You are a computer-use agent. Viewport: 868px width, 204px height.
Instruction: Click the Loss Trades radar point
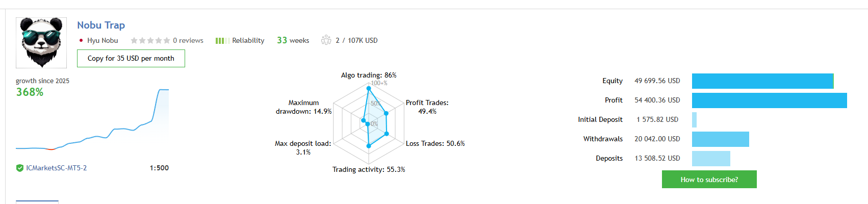pyautogui.click(x=387, y=134)
